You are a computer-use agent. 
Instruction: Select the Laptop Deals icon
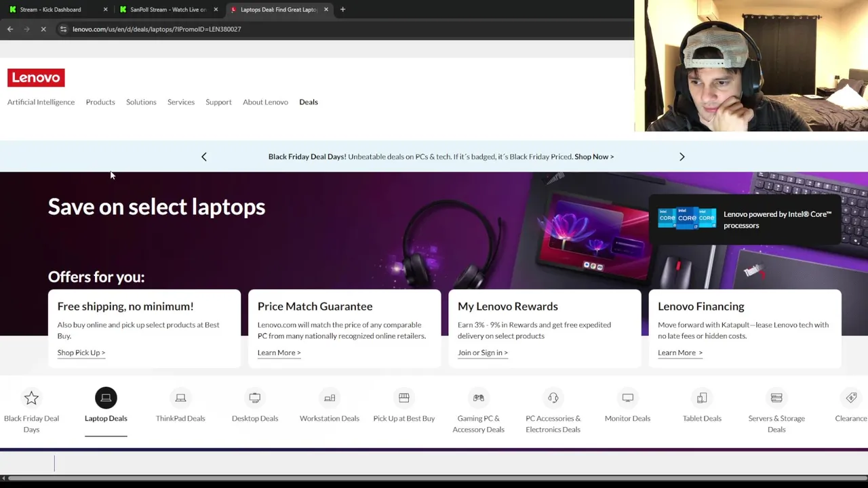[x=106, y=398]
